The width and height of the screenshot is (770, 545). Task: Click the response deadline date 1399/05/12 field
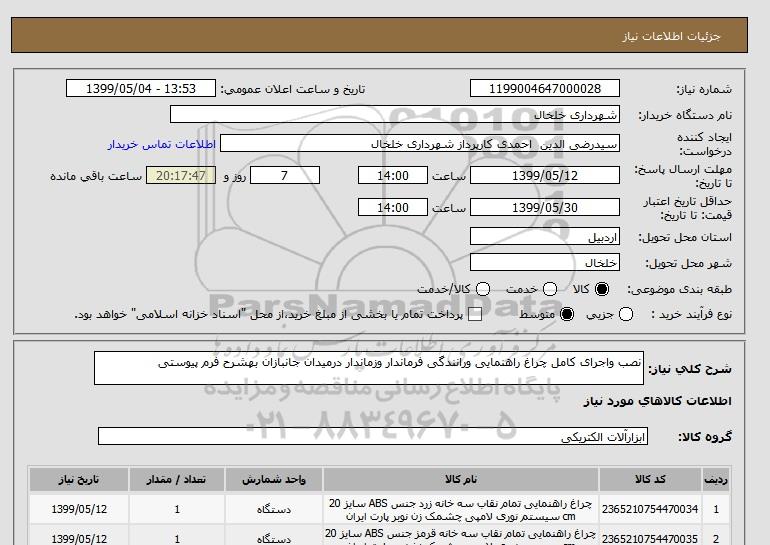tap(545, 175)
